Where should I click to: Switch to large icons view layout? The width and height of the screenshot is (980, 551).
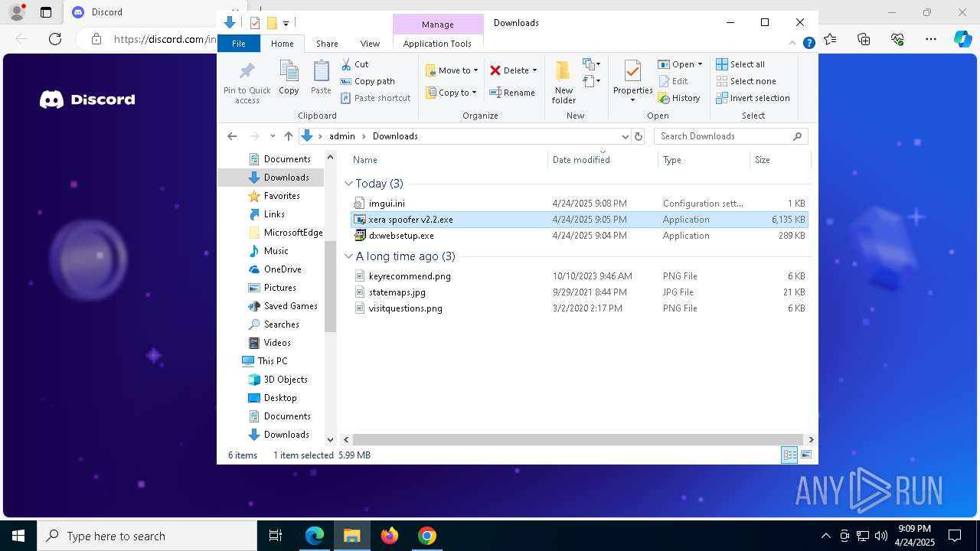tap(805, 455)
